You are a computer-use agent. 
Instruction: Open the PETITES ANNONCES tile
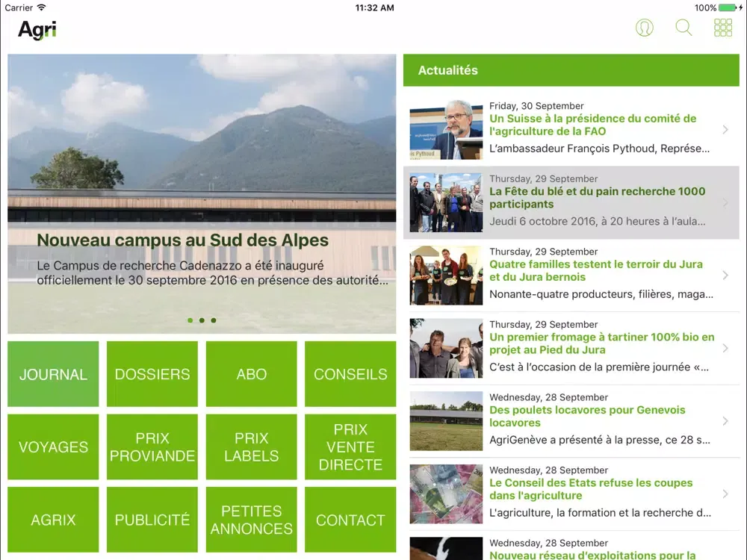coord(251,520)
